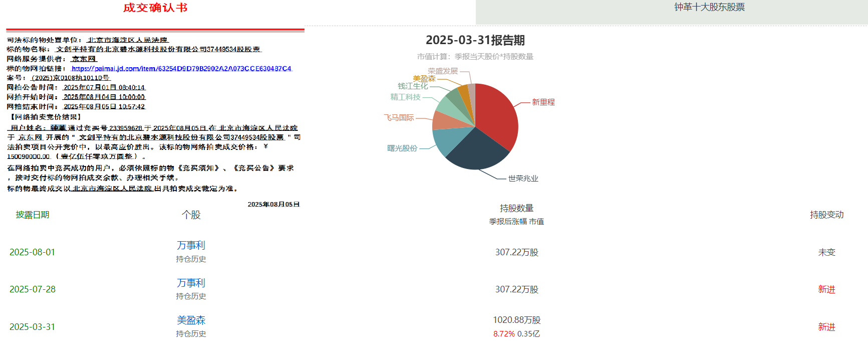The height and width of the screenshot is (346, 868).
Task: Click the 8.72% post-report gain value
Action: click(504, 334)
